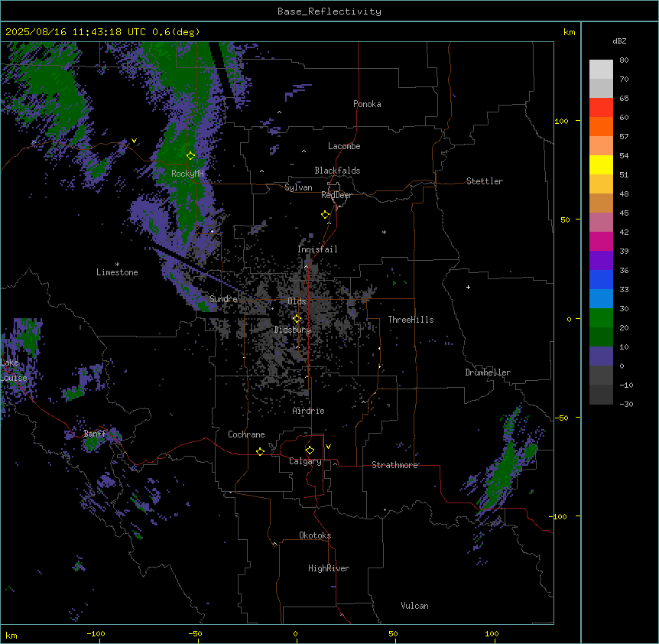Image resolution: width=659 pixels, height=644 pixels.
Task: Select the Lacombe city label
Action: (344, 146)
